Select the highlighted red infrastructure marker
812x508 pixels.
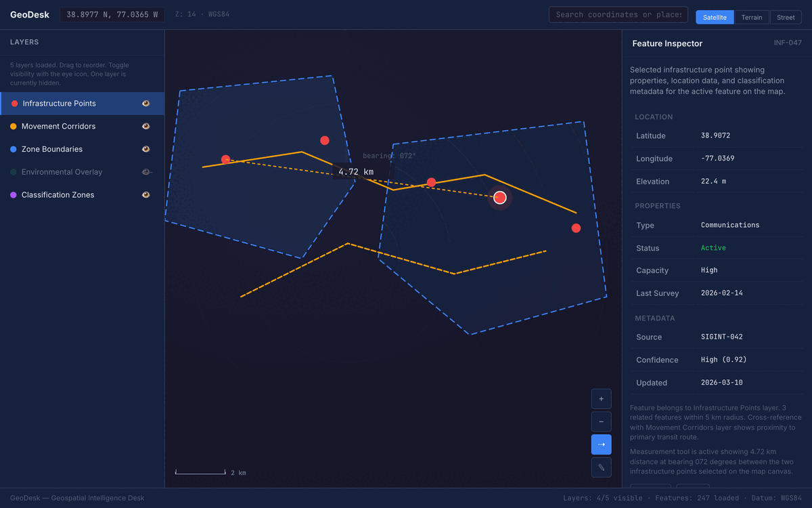(x=499, y=197)
